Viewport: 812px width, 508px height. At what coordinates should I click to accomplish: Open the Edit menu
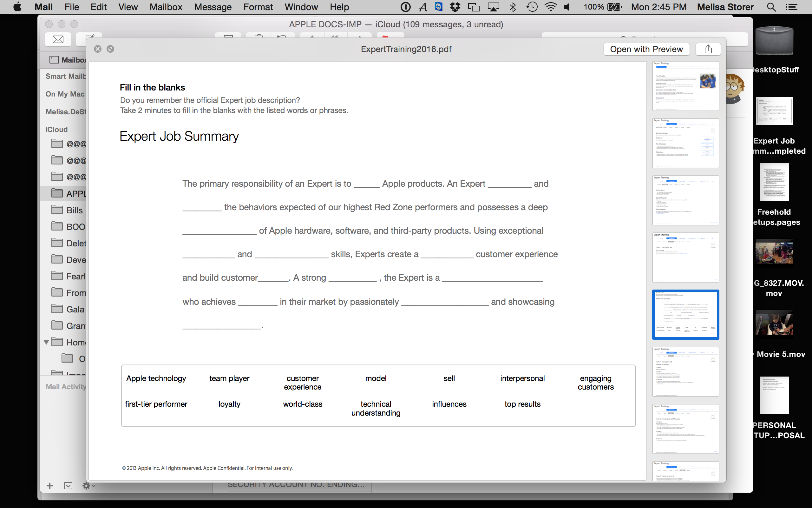coord(98,7)
